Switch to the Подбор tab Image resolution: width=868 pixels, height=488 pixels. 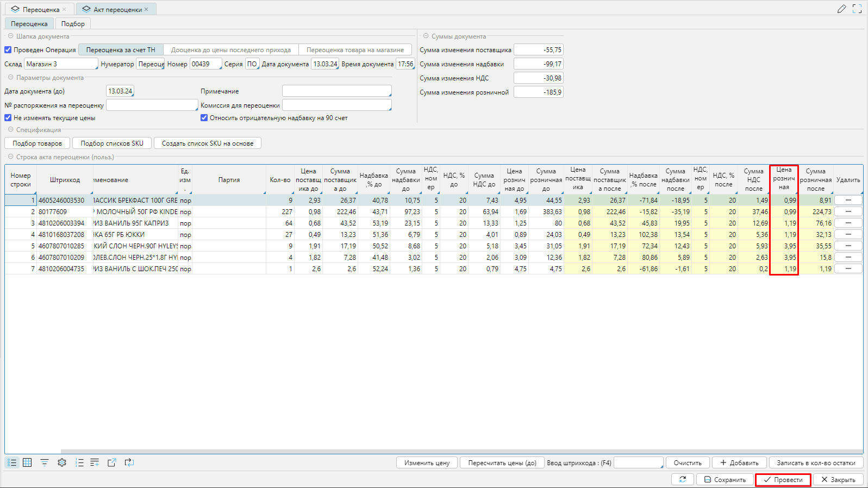click(x=73, y=24)
